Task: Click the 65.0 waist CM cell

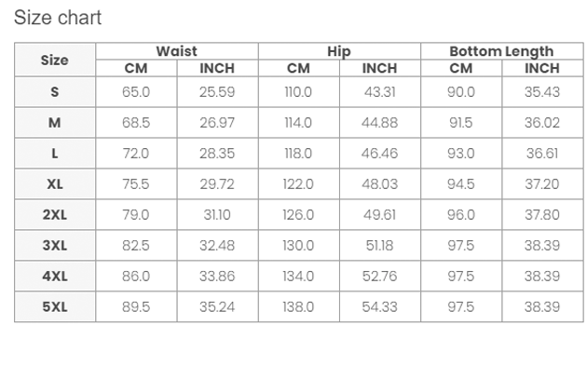Action: click(x=136, y=91)
